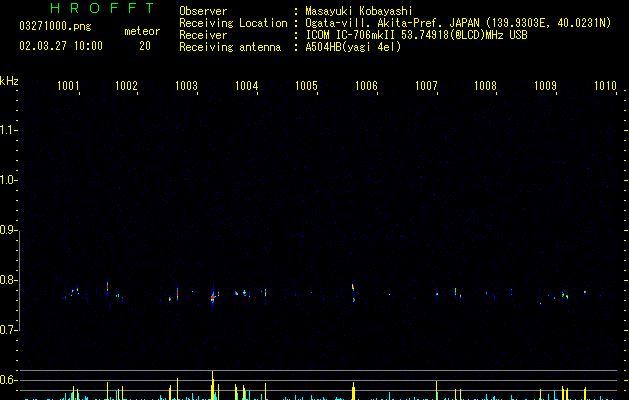Click the meteor label

tap(142, 31)
